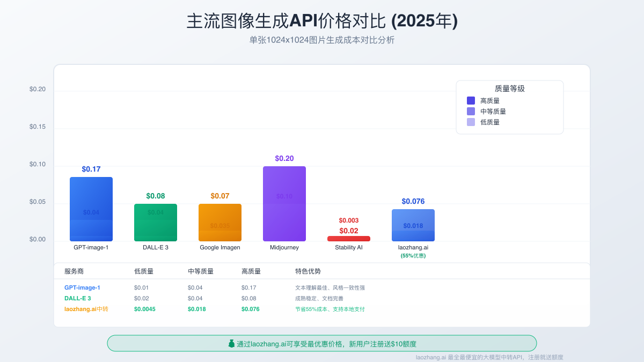
Task: Click the 特色优势 column header
Action: click(308, 271)
